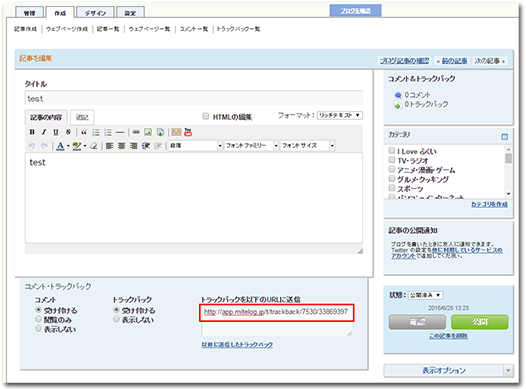526x389 pixels.
Task: Redo the last edit
Action: click(44, 146)
